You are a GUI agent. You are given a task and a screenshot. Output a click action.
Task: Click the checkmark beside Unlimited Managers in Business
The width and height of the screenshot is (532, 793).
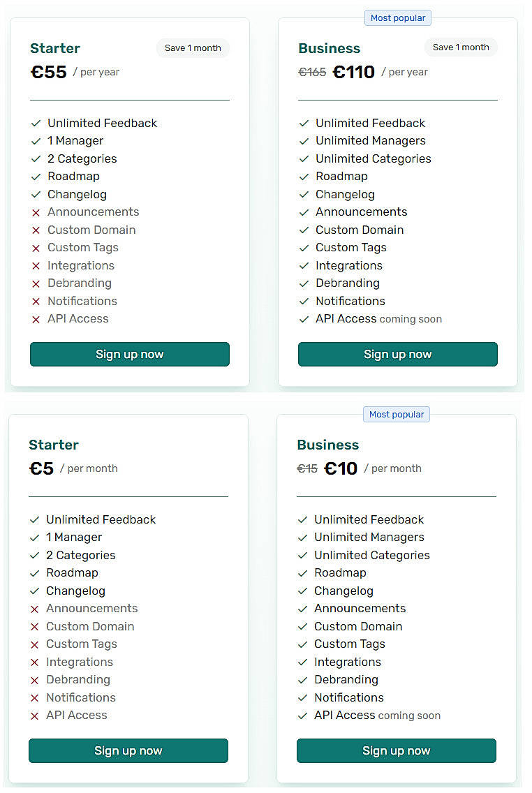pyautogui.click(x=304, y=140)
